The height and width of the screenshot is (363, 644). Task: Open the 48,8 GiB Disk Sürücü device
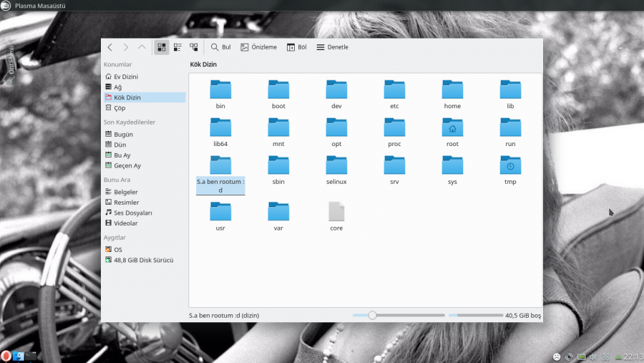(143, 260)
